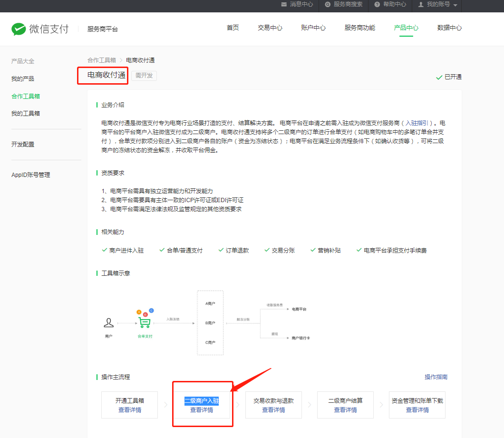Screen dimensions: 504x438
Task: Click the toolbox flow diagram image
Action: point(207,323)
